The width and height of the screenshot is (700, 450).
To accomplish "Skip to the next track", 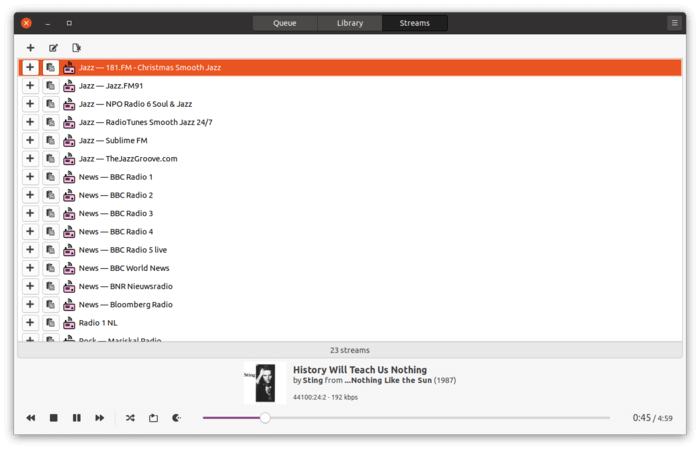I will 100,417.
